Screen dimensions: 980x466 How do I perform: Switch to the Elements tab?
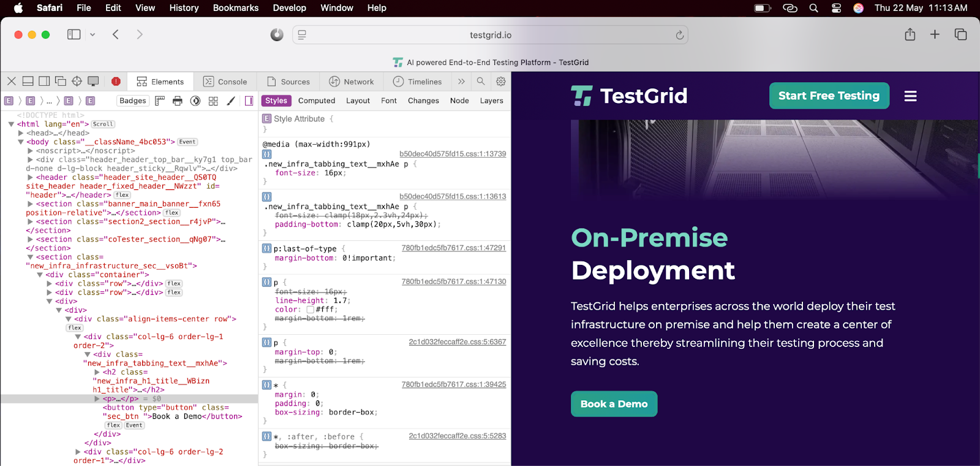pyautogui.click(x=160, y=82)
